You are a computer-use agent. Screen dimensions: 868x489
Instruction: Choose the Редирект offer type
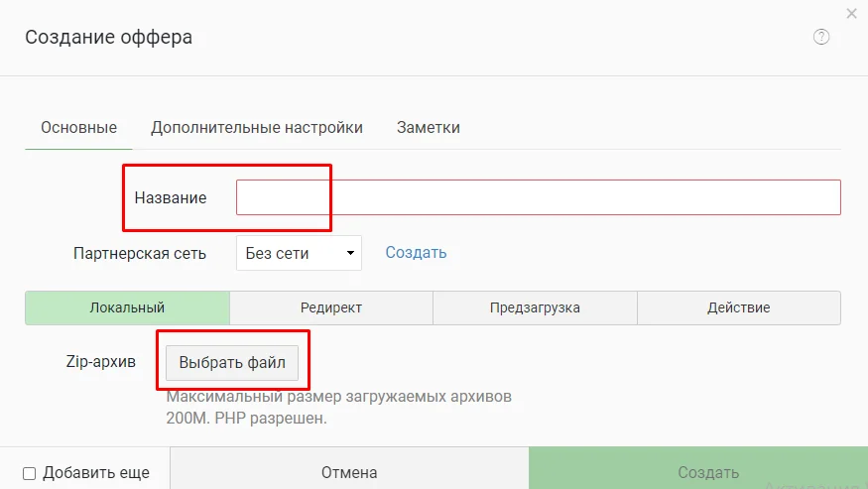(331, 307)
